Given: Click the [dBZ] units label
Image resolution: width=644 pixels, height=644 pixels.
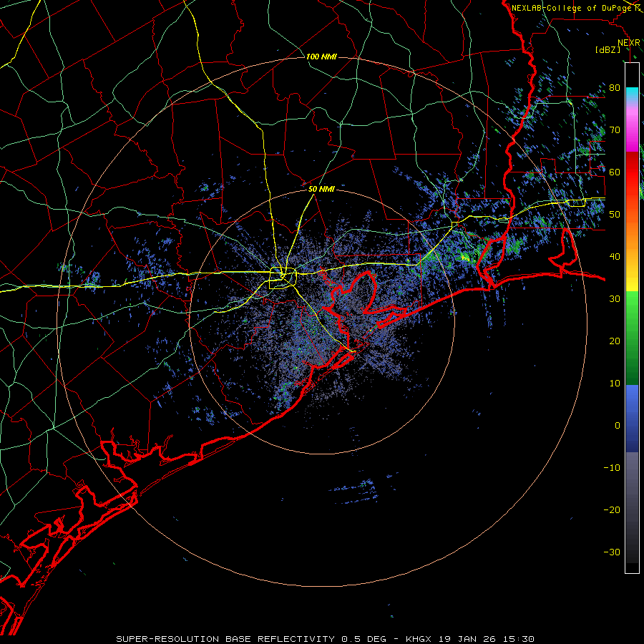Looking at the screenshot, I should 608,50.
